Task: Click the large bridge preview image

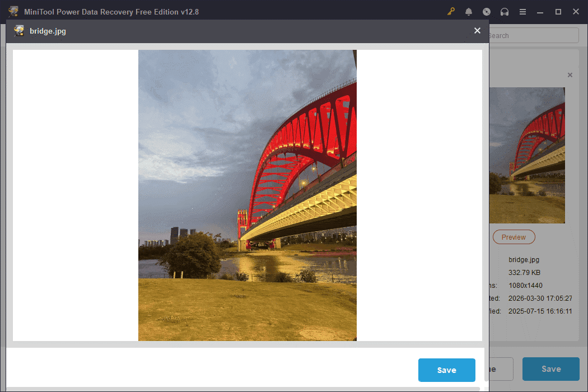Action: coord(247,195)
